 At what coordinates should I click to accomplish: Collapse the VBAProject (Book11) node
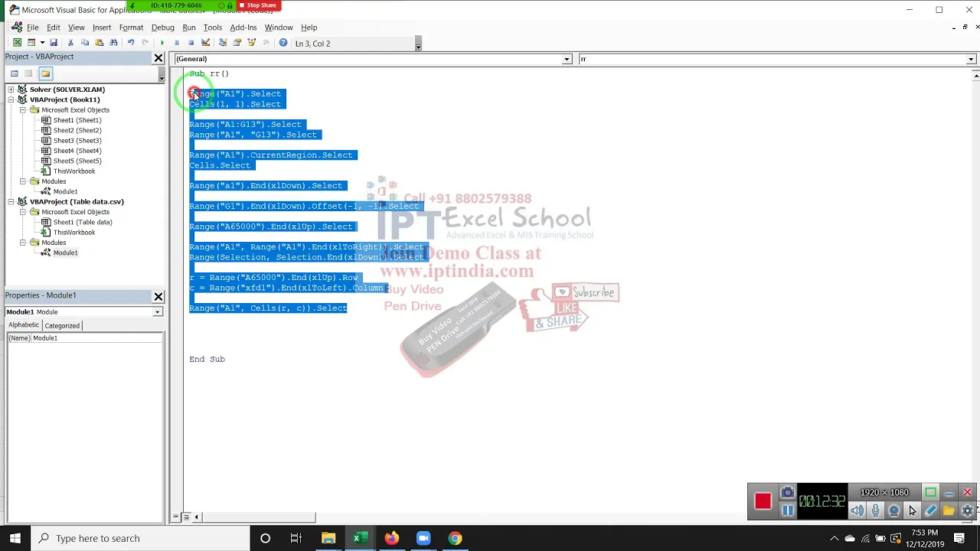point(11,99)
